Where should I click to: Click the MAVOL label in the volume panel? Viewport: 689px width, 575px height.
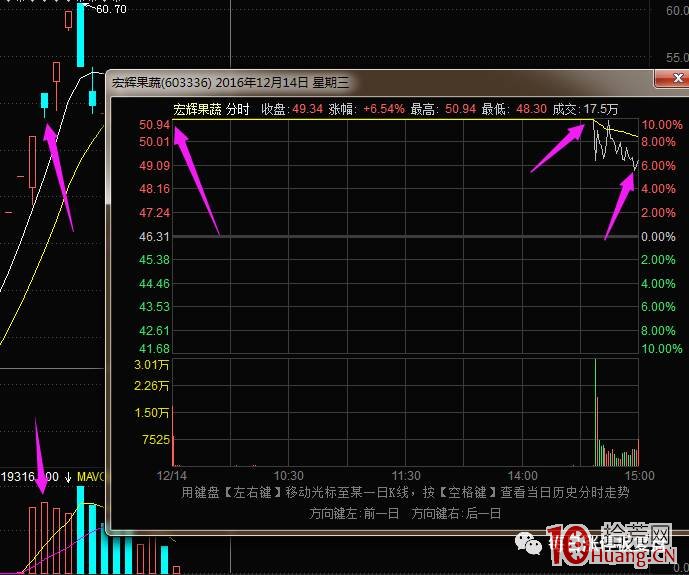[x=91, y=477]
